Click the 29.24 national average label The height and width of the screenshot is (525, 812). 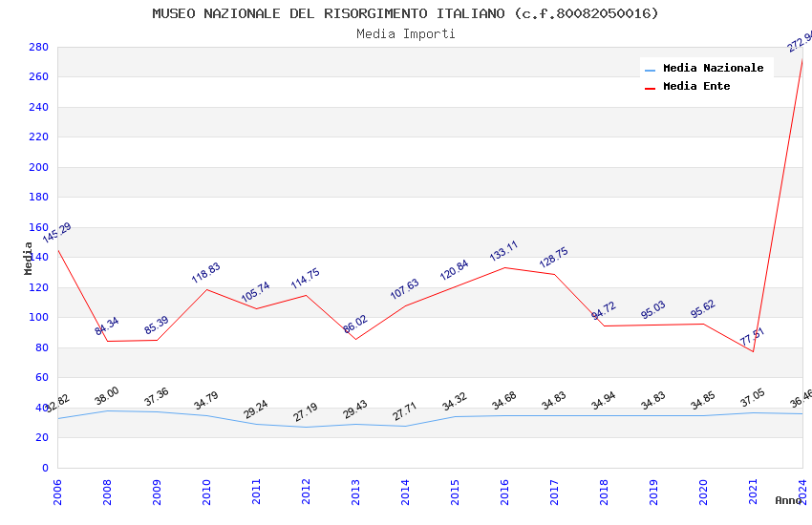pos(256,409)
